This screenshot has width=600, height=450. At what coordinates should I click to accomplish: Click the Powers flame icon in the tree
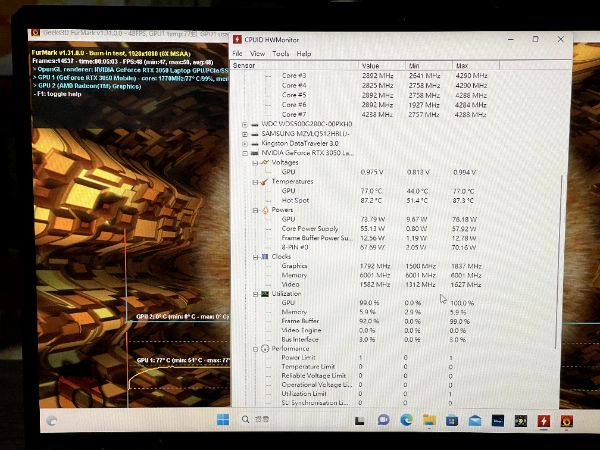click(265, 210)
